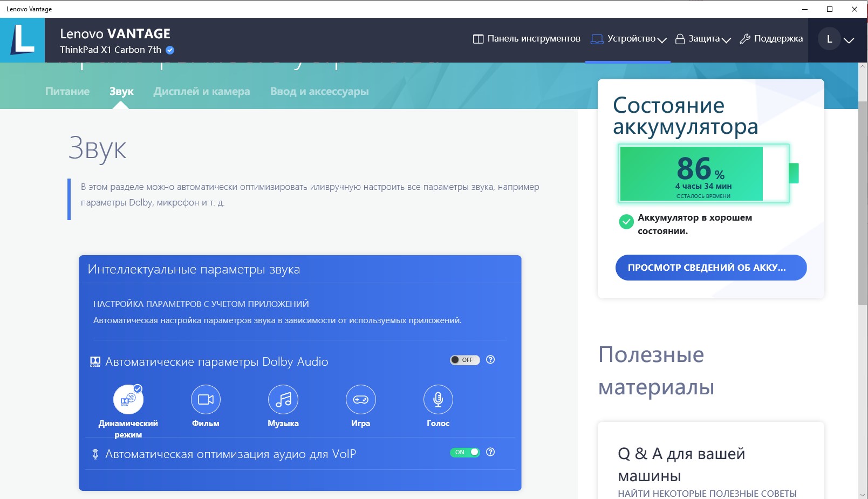Expand the Устройство dropdown menu
This screenshot has height=499, width=868.
click(628, 39)
